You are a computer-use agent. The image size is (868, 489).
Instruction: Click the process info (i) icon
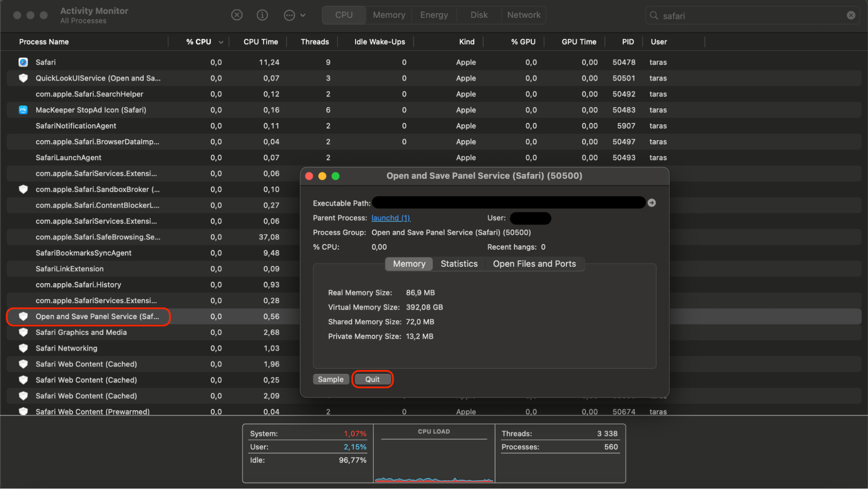[262, 15]
